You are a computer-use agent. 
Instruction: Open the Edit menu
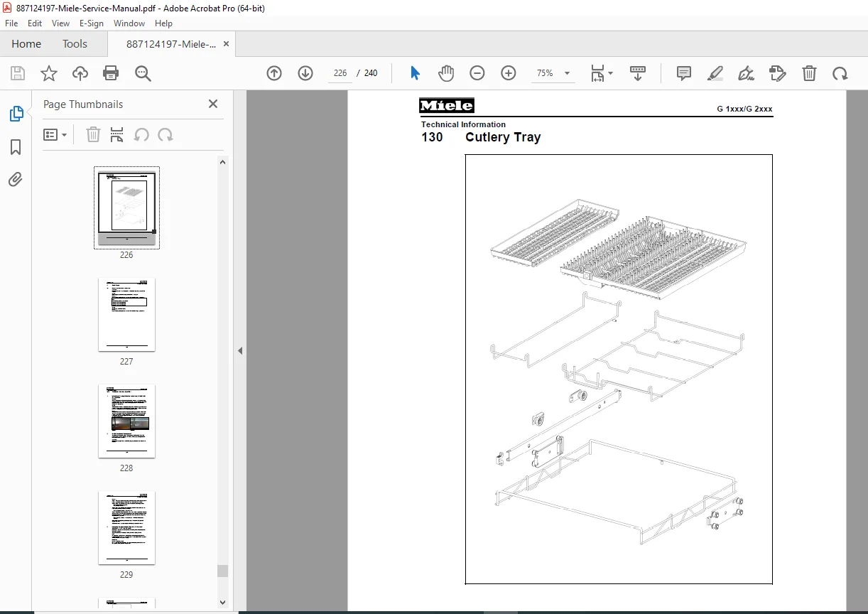pos(35,23)
